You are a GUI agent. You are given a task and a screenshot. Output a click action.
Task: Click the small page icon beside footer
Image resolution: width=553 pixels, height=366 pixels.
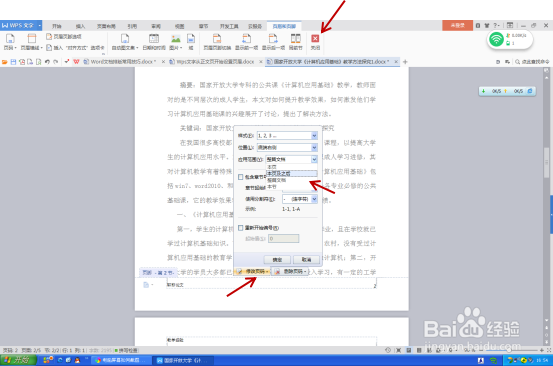click(x=146, y=285)
